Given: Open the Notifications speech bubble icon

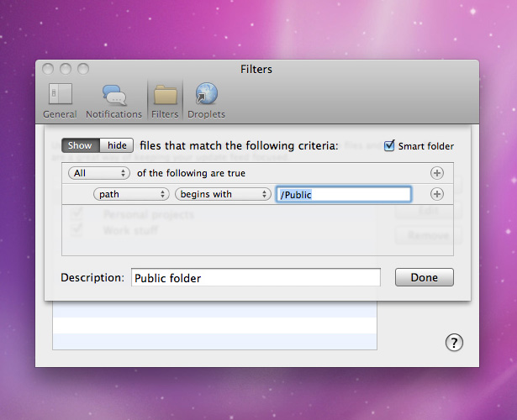Looking at the screenshot, I should point(114,95).
